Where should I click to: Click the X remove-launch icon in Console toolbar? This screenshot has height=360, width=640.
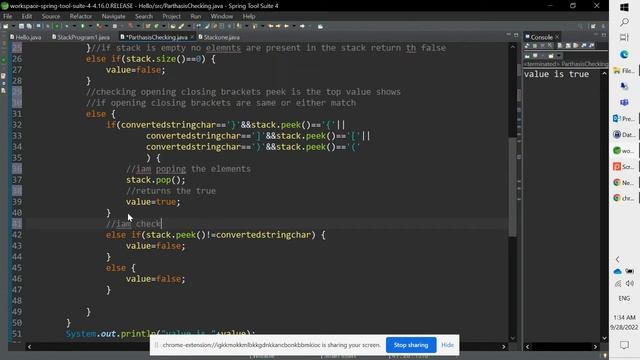coord(550,45)
